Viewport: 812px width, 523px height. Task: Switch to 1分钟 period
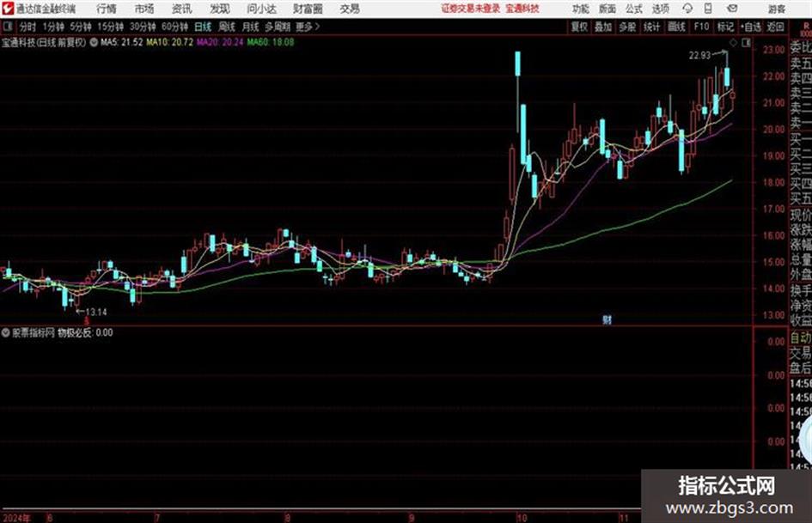pyautogui.click(x=53, y=27)
